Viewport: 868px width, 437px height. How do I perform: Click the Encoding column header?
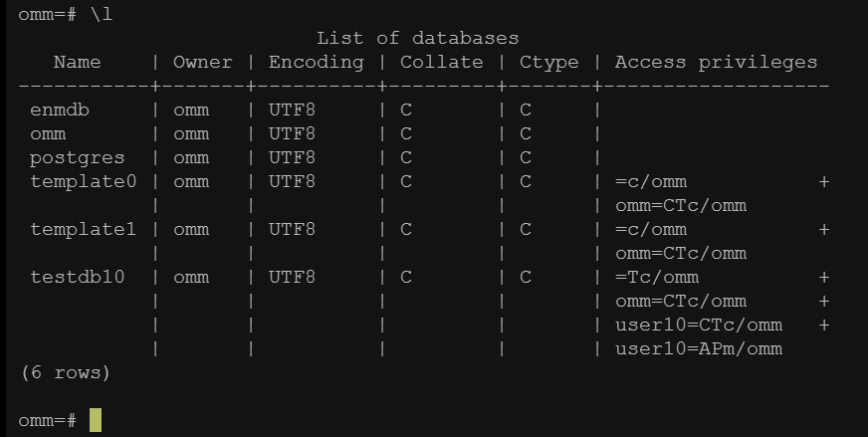tap(316, 62)
